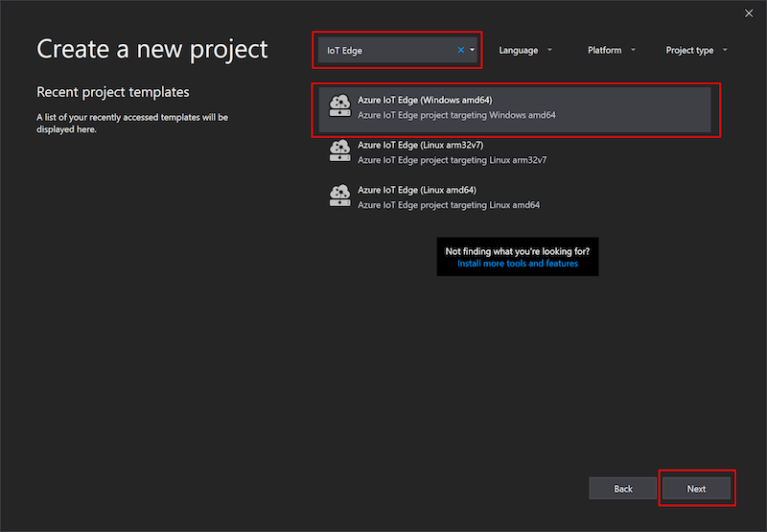Close the Create a new project dialog
The height and width of the screenshot is (532, 767).
749,13
